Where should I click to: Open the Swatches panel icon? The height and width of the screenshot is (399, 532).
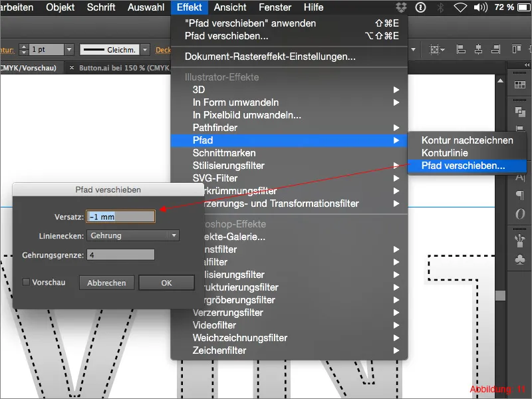point(519,85)
